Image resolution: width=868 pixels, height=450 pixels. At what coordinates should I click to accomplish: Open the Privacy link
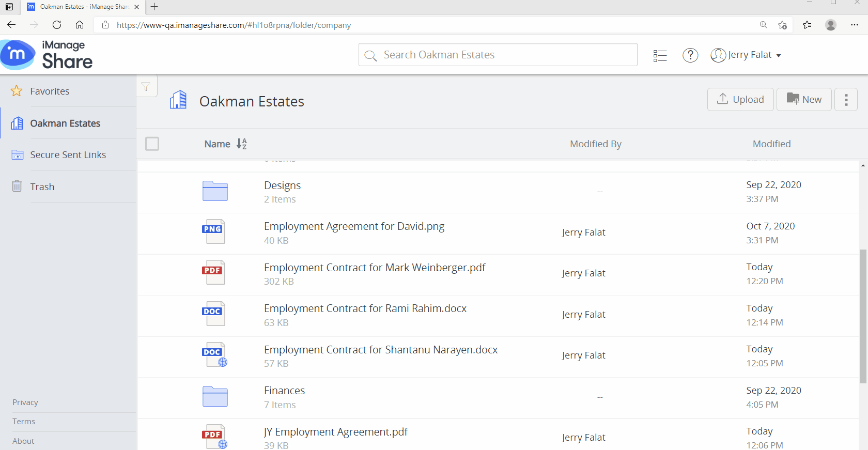tap(25, 402)
